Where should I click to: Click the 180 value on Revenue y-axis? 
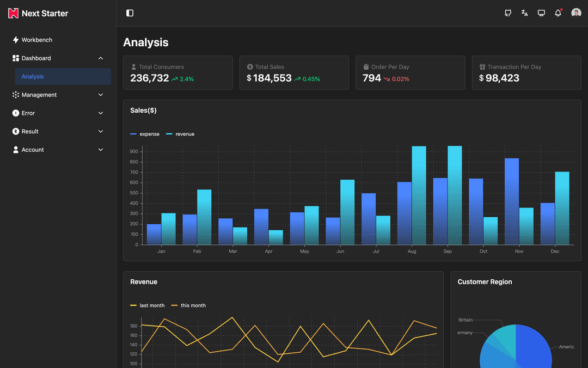(x=133, y=326)
